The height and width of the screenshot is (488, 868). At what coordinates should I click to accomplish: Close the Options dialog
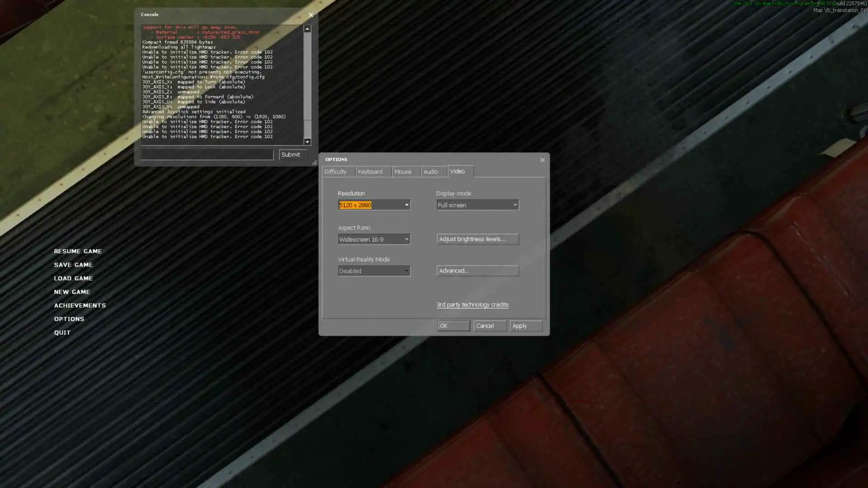coord(542,160)
